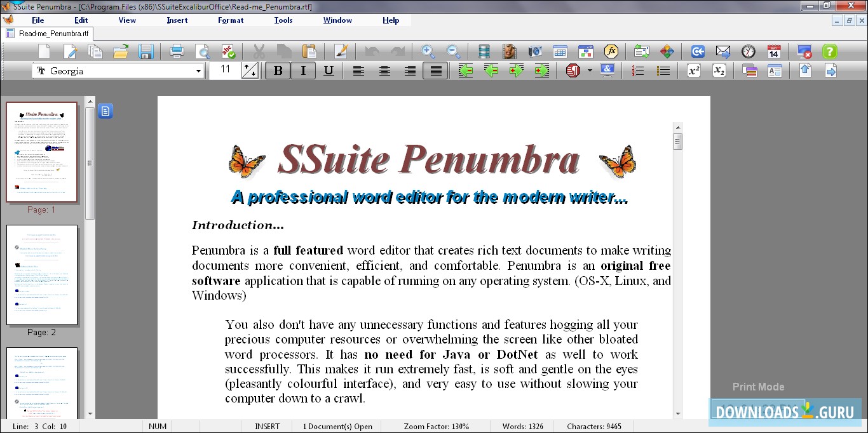Expand the paragraph mark options dropdown
Screen dimensions: 868x433
(588, 70)
